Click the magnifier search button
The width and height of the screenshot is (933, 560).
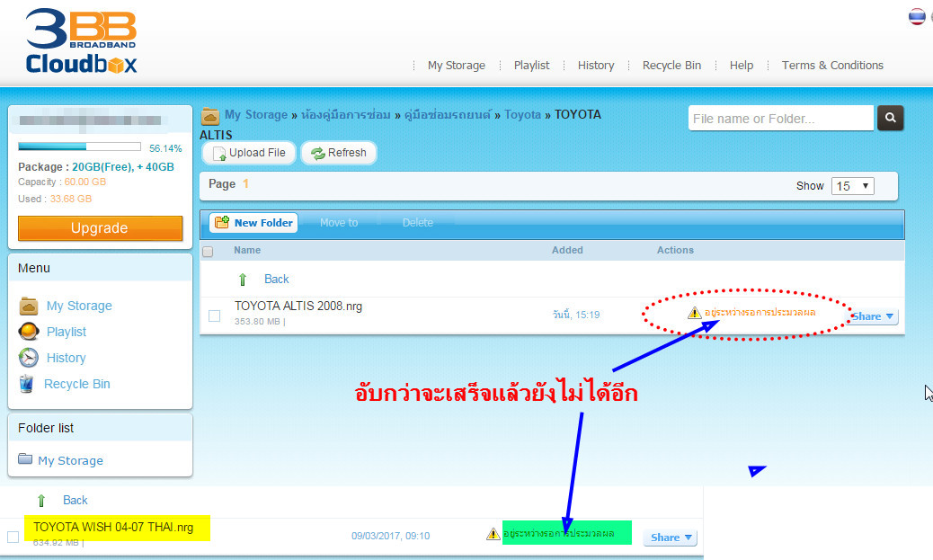point(890,118)
